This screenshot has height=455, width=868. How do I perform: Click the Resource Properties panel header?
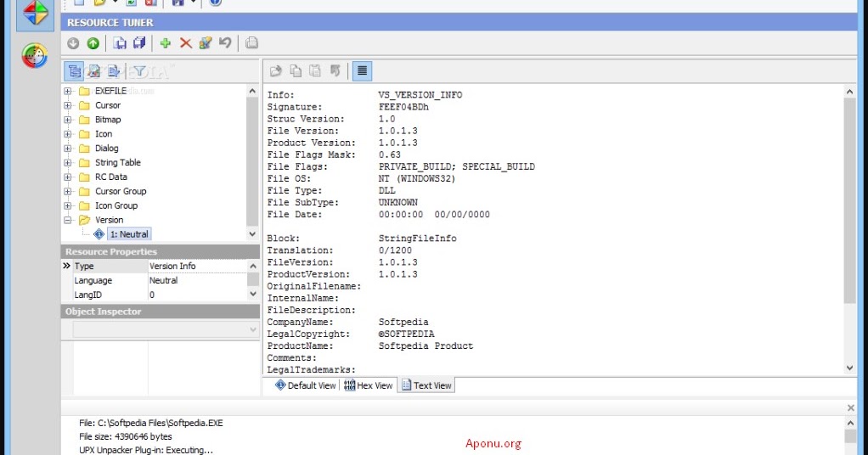160,251
